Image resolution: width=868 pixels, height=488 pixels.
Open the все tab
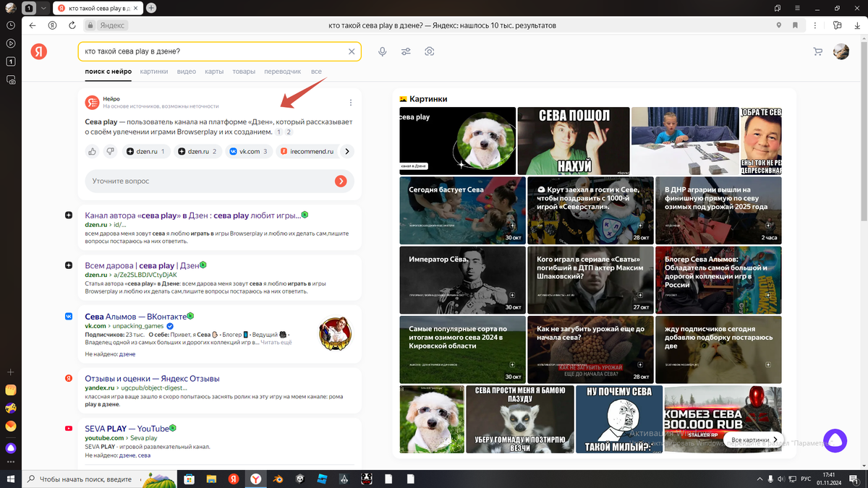316,72
